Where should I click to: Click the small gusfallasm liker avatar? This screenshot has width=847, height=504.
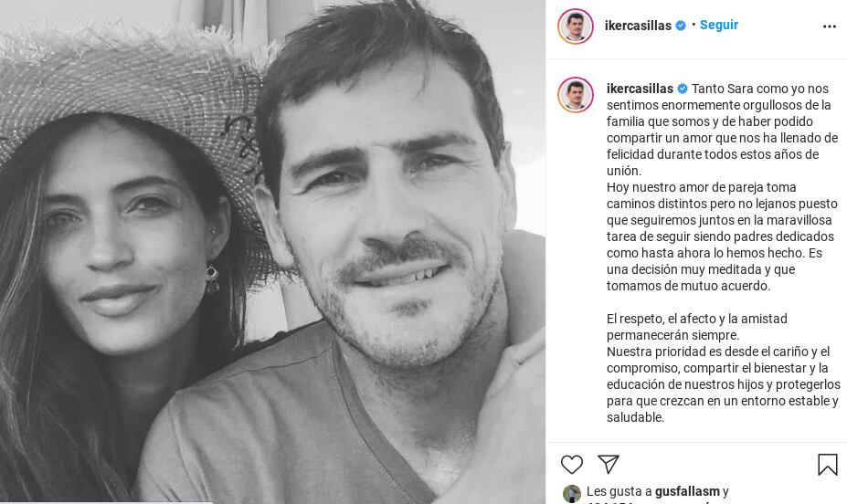click(571, 493)
